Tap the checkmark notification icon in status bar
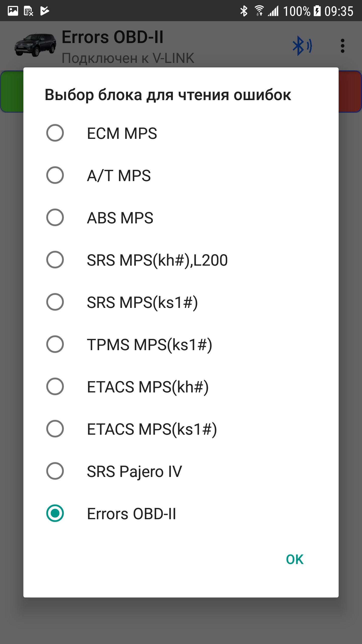The width and height of the screenshot is (362, 644). coord(44,11)
